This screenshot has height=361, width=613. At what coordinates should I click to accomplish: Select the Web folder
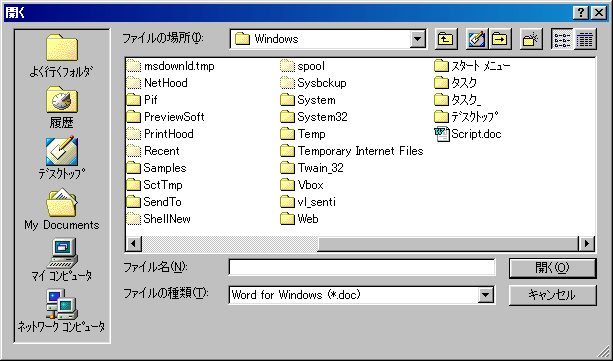tap(299, 219)
